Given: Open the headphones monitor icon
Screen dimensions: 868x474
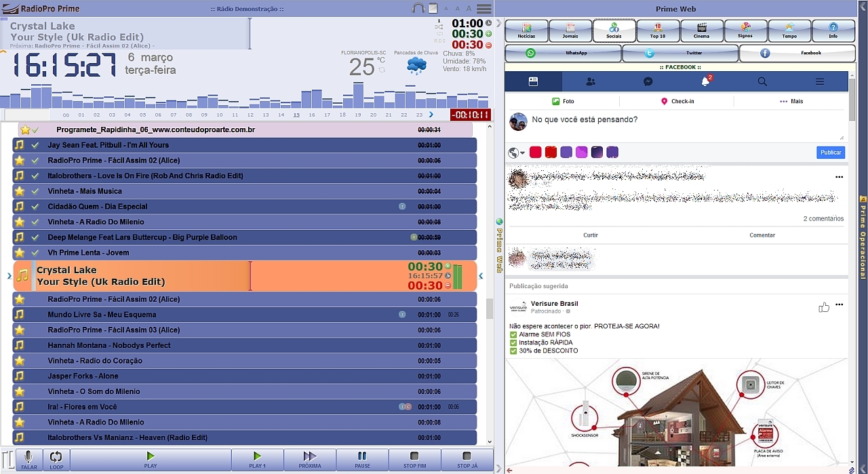Looking at the screenshot, I should pos(418,8).
